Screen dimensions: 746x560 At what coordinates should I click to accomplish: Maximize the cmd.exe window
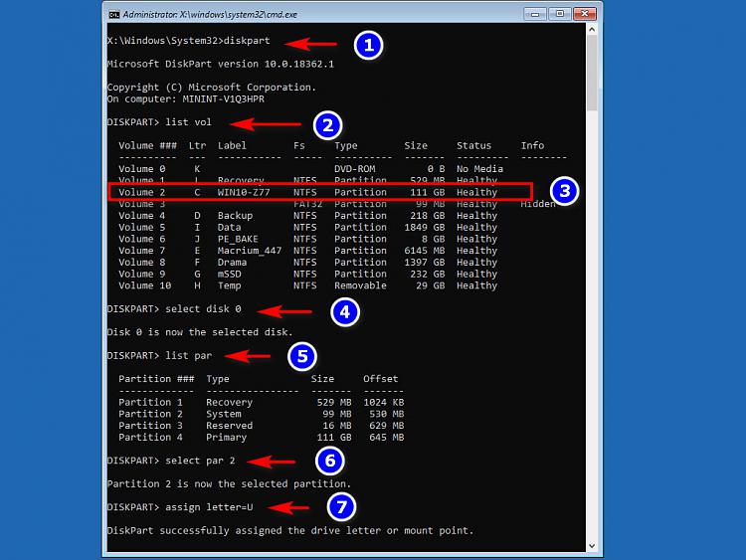559,14
